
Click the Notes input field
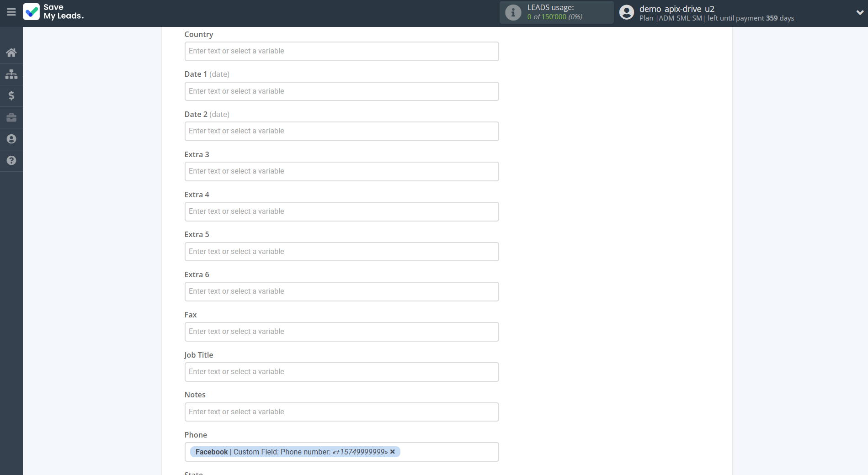(x=341, y=412)
